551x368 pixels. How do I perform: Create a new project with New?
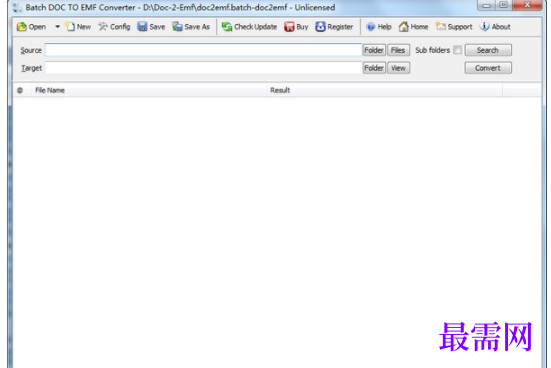[78, 27]
